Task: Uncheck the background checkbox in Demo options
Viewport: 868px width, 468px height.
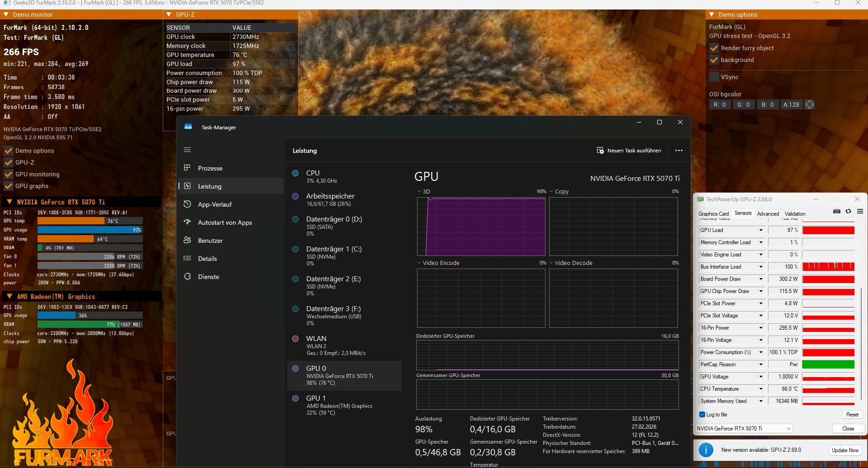Action: (714, 60)
